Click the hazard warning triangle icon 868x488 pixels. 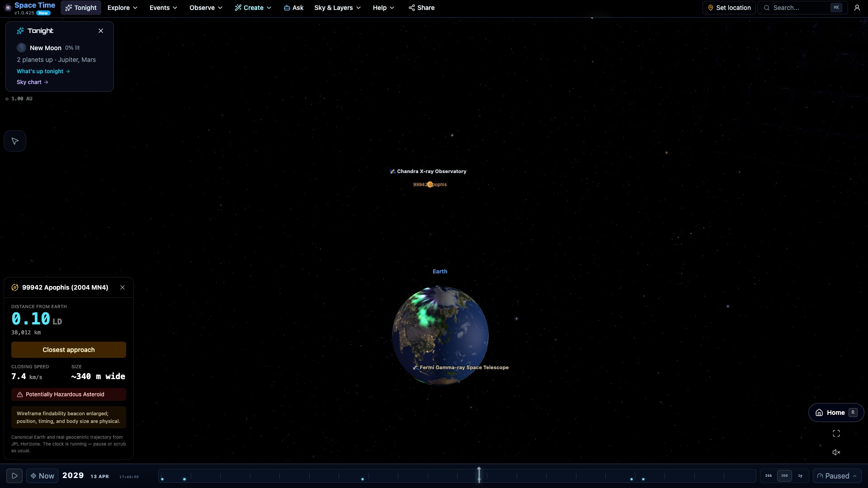(20, 394)
